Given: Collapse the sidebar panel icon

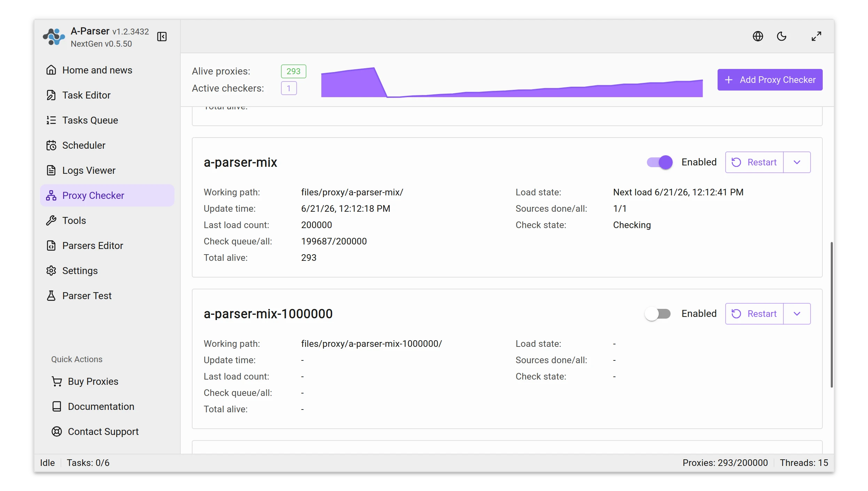Looking at the screenshot, I should (162, 37).
